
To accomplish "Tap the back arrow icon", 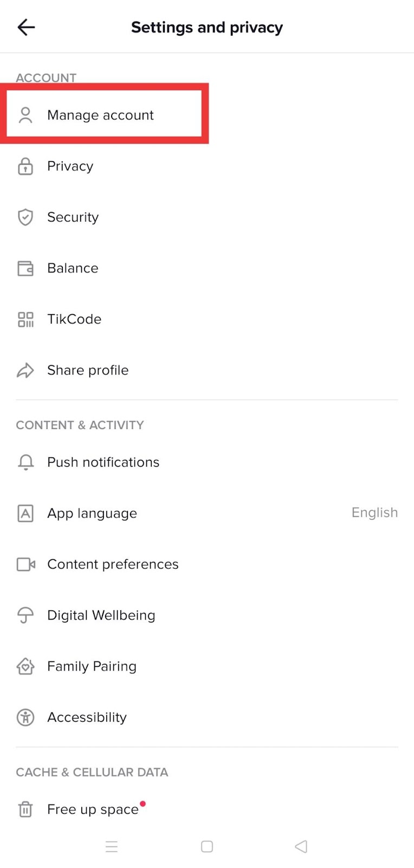I will click(26, 27).
